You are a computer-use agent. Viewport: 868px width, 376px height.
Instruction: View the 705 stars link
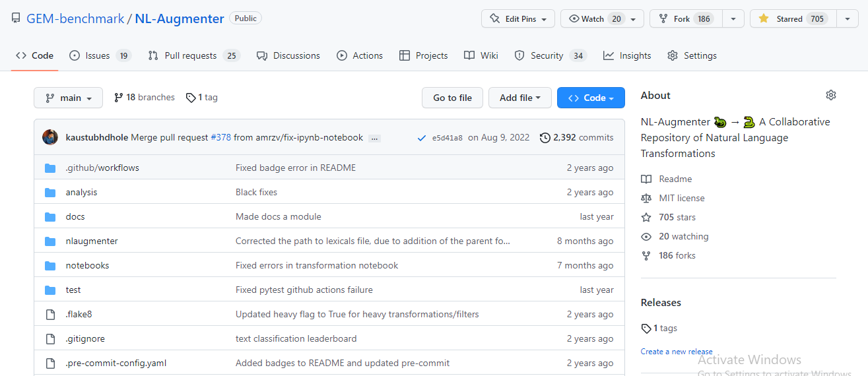point(668,217)
